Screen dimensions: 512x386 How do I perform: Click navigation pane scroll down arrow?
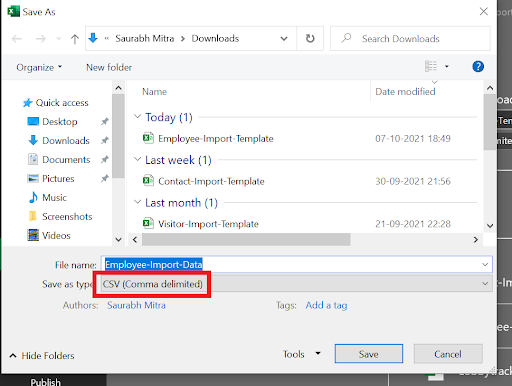[x=118, y=239]
